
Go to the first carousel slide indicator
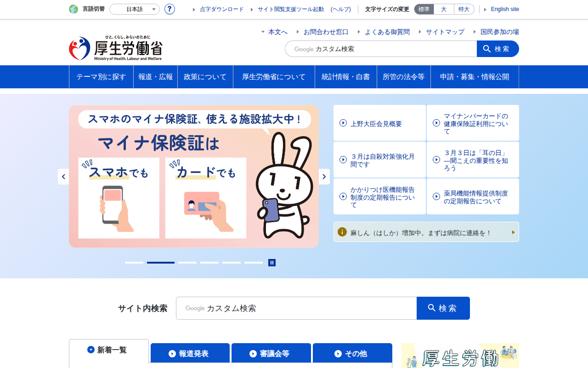pyautogui.click(x=134, y=263)
